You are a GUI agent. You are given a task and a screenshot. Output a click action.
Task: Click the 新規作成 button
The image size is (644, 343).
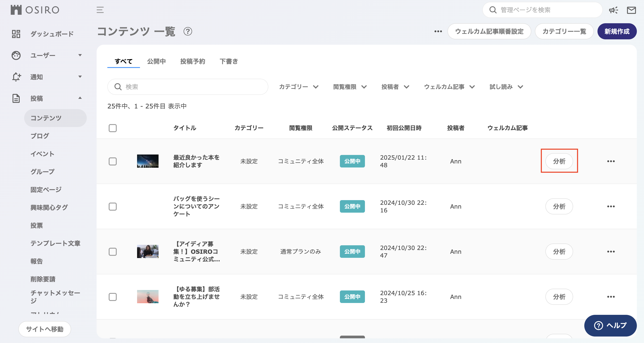pyautogui.click(x=617, y=31)
